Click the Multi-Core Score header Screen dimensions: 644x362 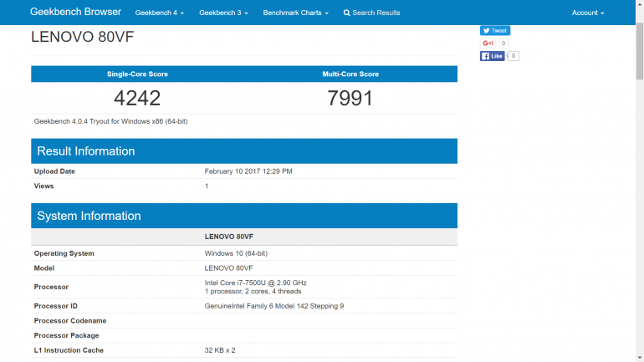[350, 74]
